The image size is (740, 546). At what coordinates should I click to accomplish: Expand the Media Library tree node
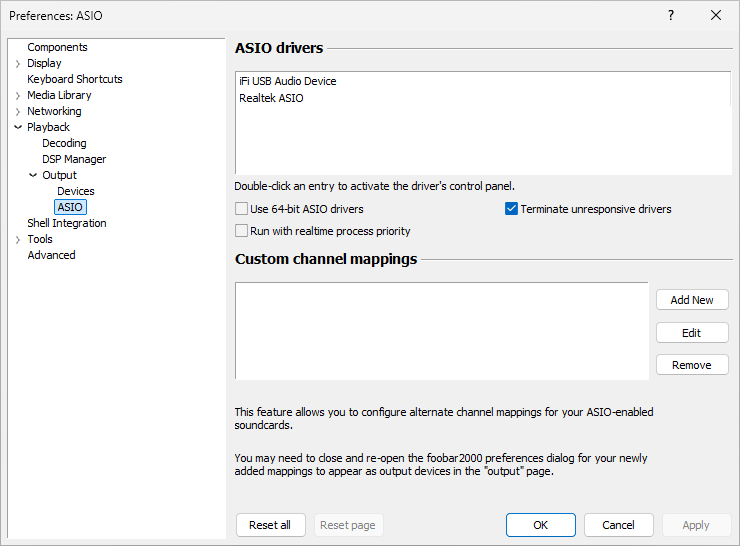(18, 95)
